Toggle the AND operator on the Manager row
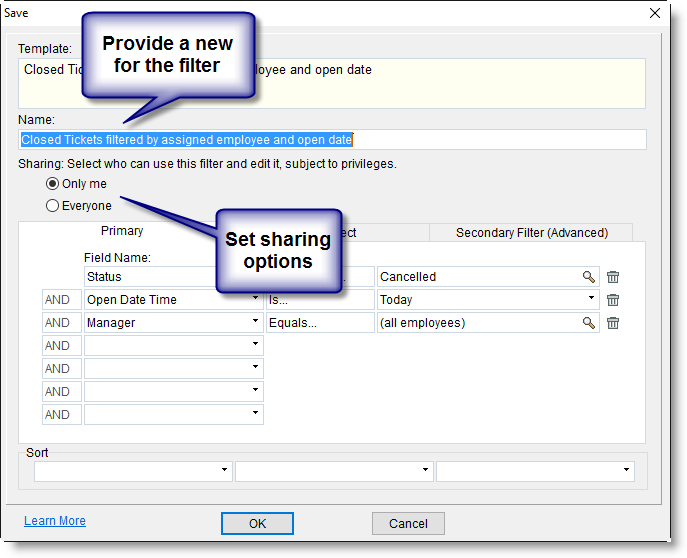687x558 pixels. coord(58,323)
